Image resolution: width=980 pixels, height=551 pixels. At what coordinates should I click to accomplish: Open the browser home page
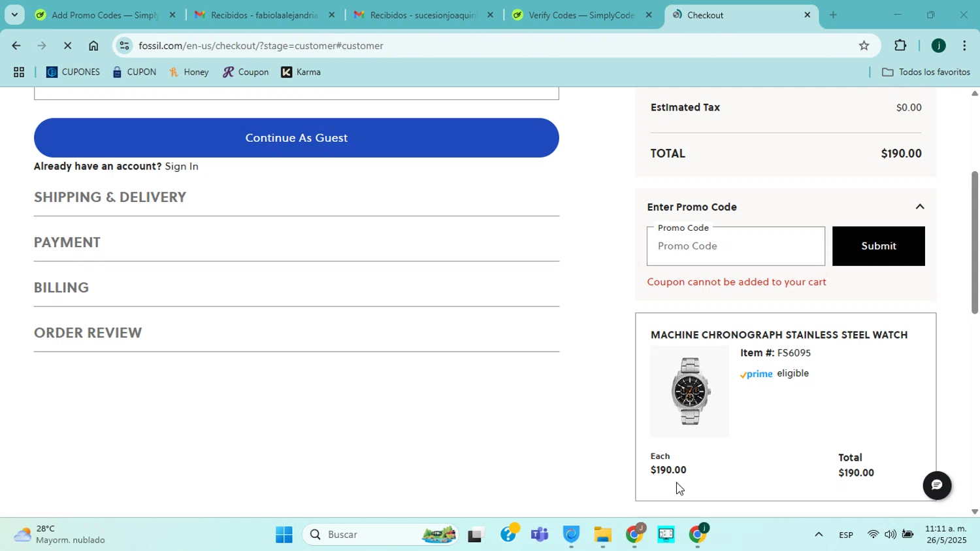(x=93, y=46)
